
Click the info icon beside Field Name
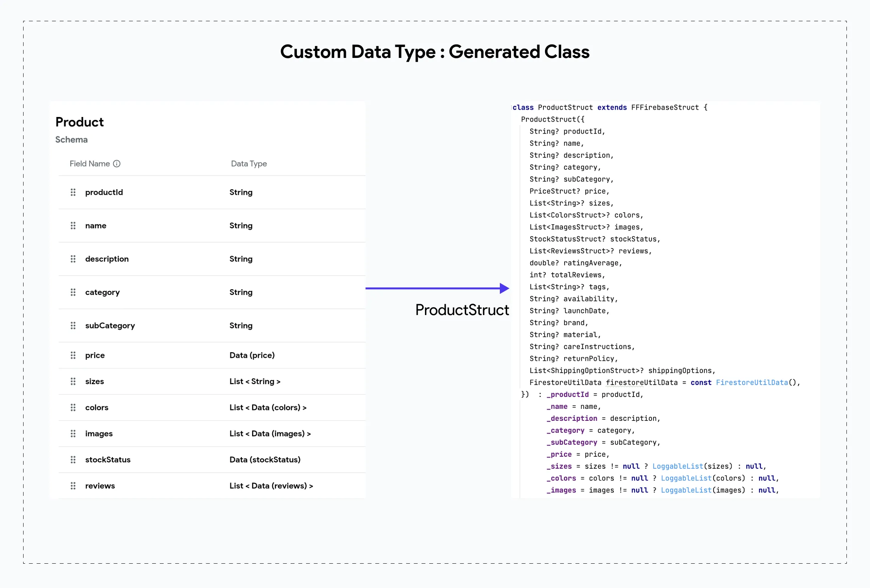(x=117, y=164)
